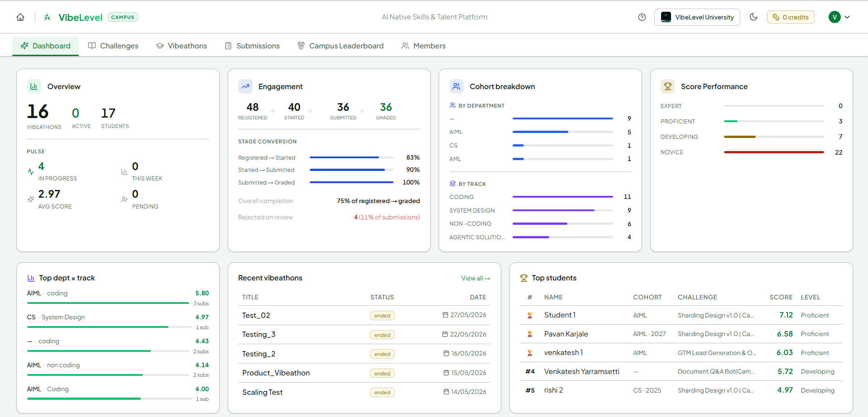The image size is (868, 417).
Task: Click the Top students trophy icon
Action: click(x=524, y=278)
